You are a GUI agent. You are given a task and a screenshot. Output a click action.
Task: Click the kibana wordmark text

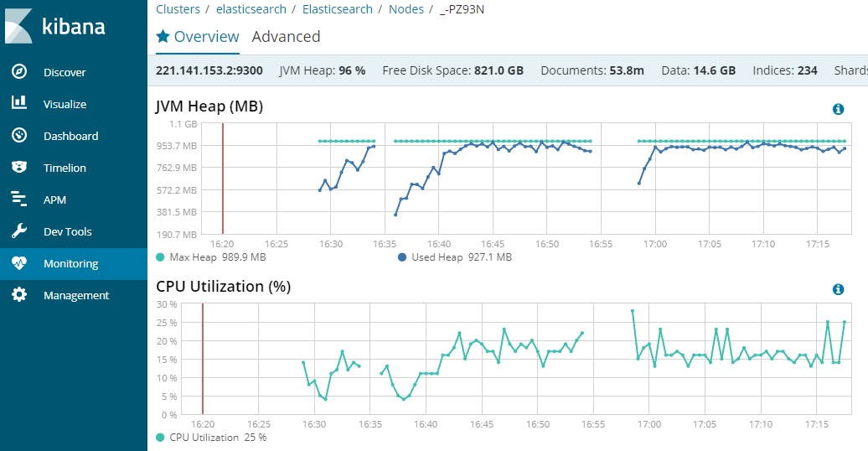[74, 26]
